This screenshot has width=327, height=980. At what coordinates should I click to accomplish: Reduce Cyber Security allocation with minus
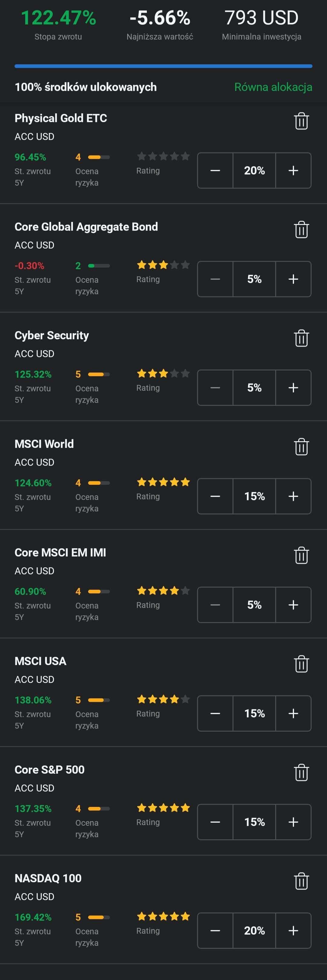[215, 388]
